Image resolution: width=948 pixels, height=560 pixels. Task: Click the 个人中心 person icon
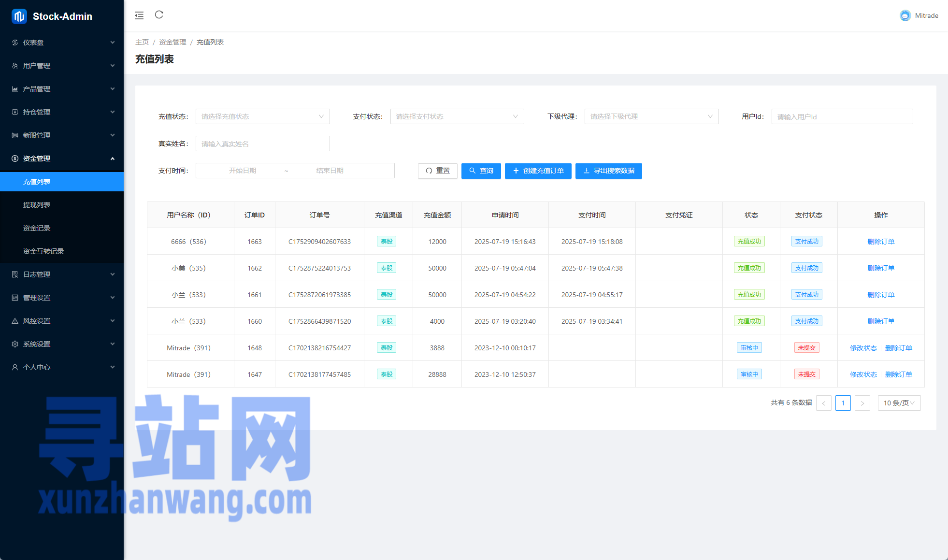[15, 367]
